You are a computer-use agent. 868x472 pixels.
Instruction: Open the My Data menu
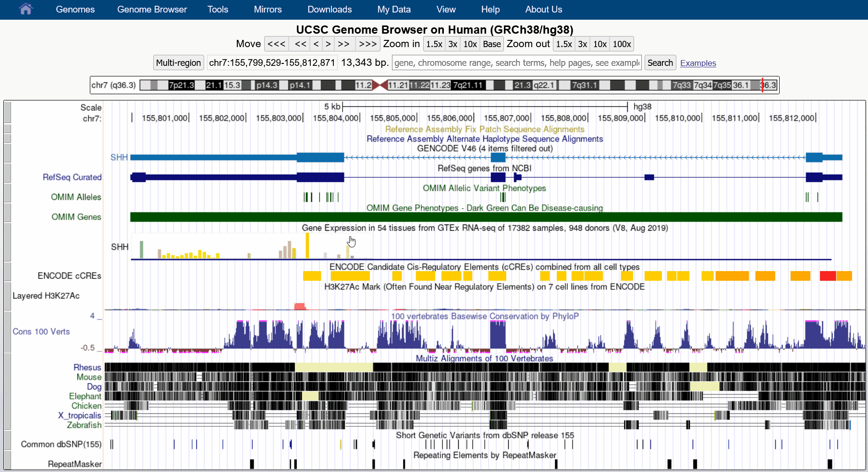coord(394,9)
